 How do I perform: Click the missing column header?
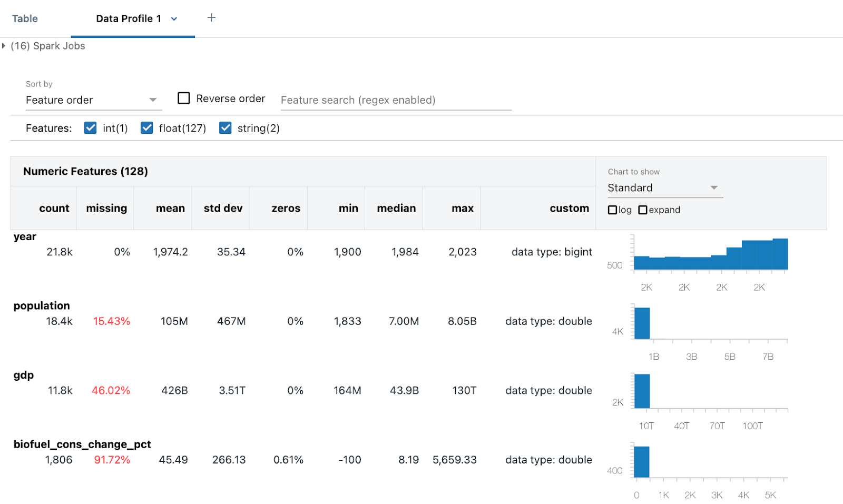105,207
